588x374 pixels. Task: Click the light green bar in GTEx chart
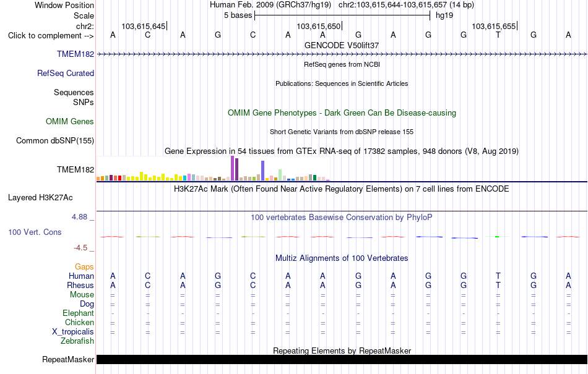280,175
